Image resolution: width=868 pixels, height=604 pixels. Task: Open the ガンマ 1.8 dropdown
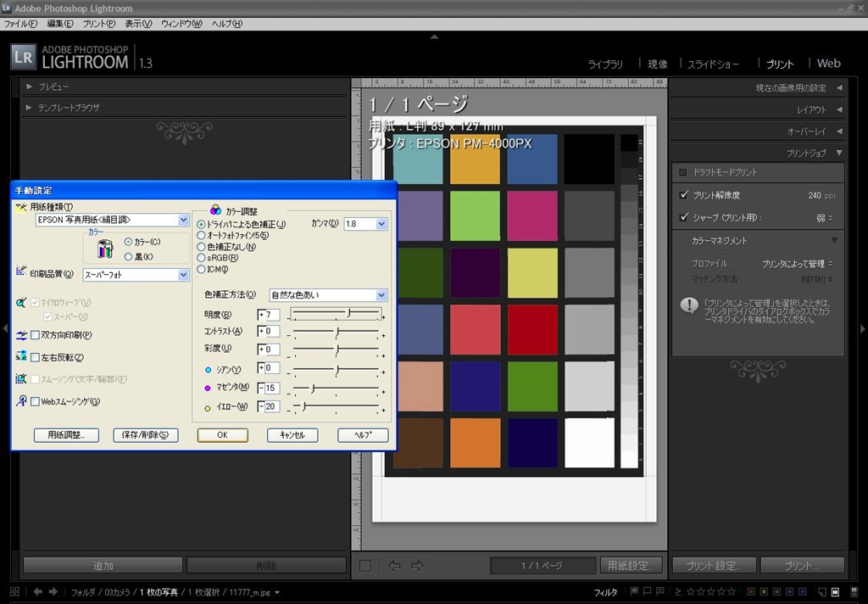point(381,224)
